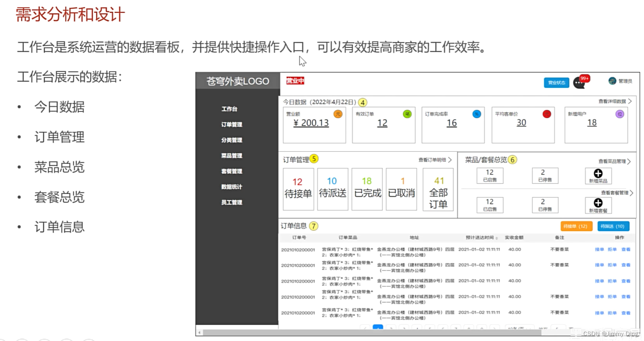This screenshot has width=644, height=341.
Task: Click 拒单 in the first order row
Action: pyautogui.click(x=612, y=249)
